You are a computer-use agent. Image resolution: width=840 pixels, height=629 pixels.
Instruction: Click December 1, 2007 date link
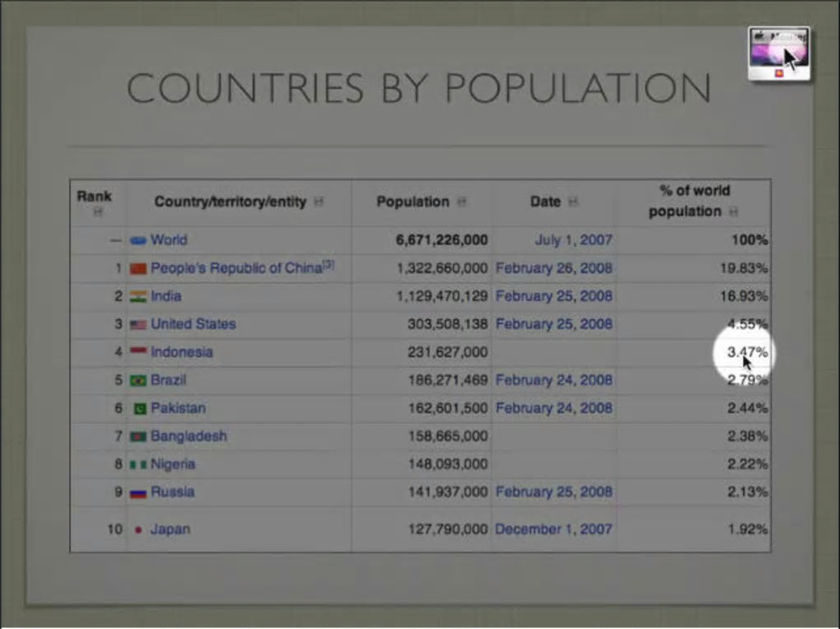point(553,529)
